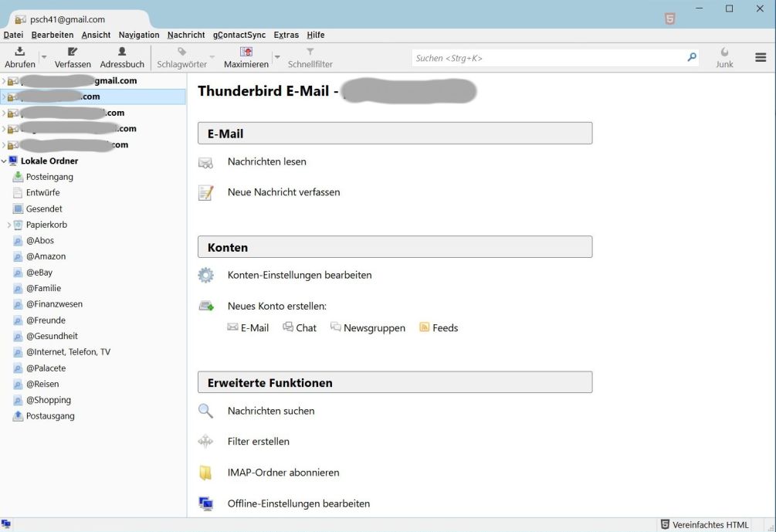Viewport: 776px width, 532px height.
Task: Expand the gmail.com account at top
Action: 4,80
